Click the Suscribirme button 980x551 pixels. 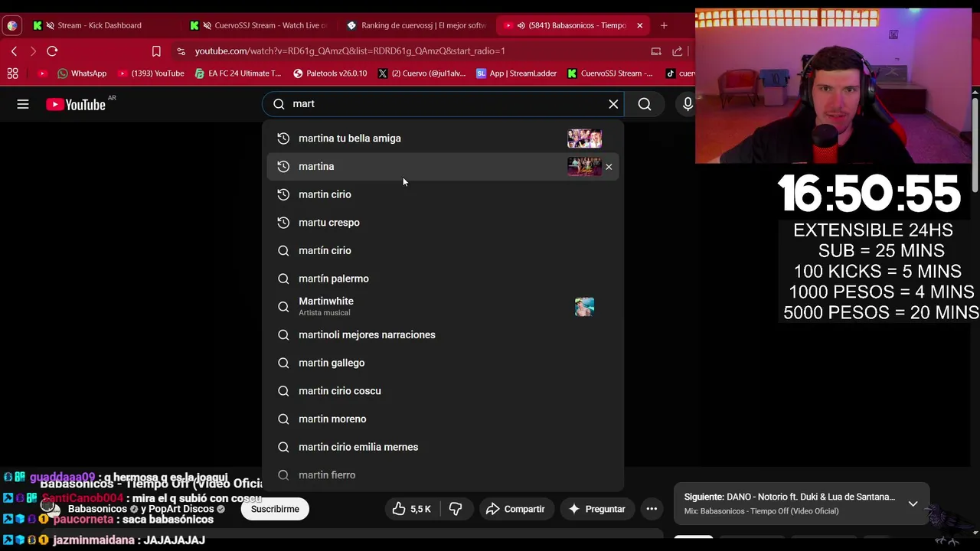point(275,509)
